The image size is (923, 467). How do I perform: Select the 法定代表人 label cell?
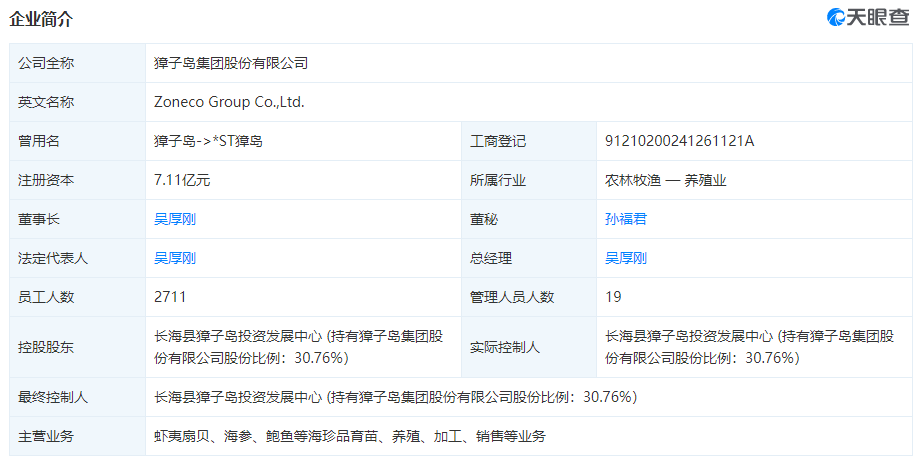coord(78,258)
